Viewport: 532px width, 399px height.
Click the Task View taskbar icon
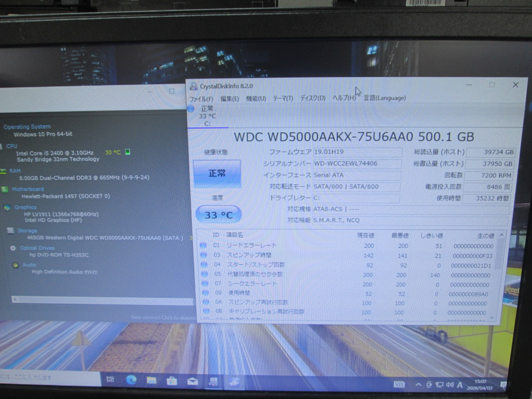tap(110, 379)
